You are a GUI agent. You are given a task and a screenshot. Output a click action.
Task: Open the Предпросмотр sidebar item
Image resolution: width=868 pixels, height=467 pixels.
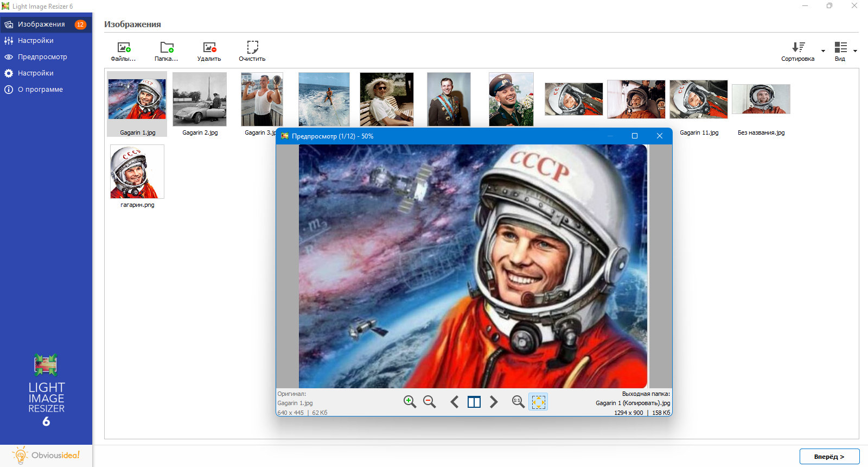[46, 57]
